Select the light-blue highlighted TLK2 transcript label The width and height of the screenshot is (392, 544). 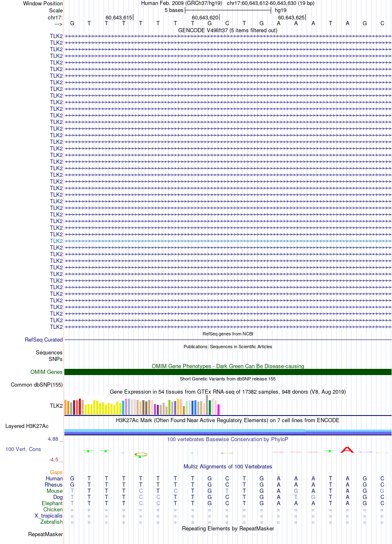pos(56,241)
